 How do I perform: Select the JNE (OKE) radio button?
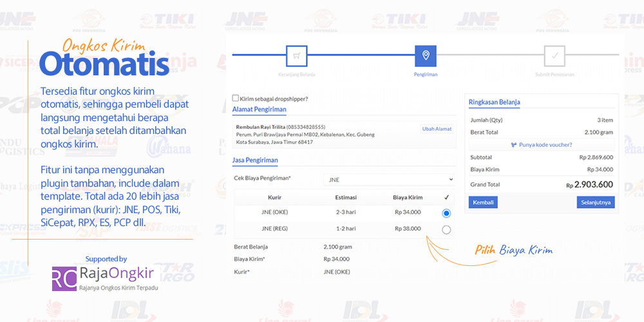(x=446, y=213)
